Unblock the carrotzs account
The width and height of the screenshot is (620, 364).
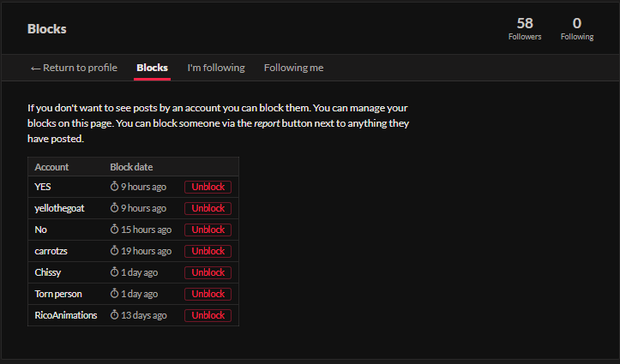[x=208, y=251]
